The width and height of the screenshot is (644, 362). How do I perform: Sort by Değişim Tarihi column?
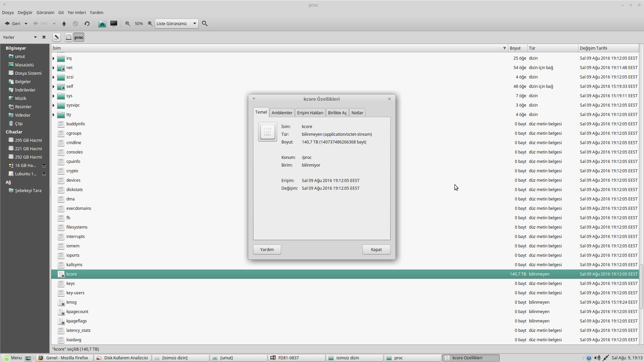coord(608,48)
